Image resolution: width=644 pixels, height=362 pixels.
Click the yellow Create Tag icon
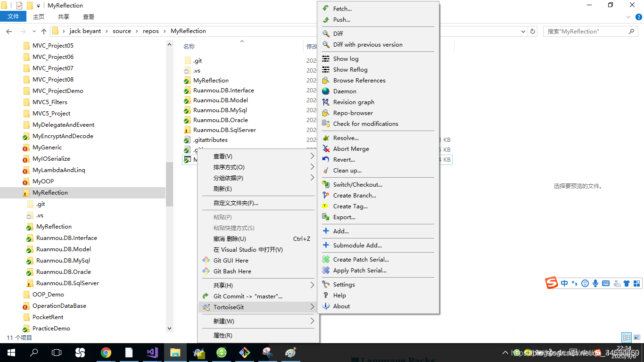pos(326,206)
